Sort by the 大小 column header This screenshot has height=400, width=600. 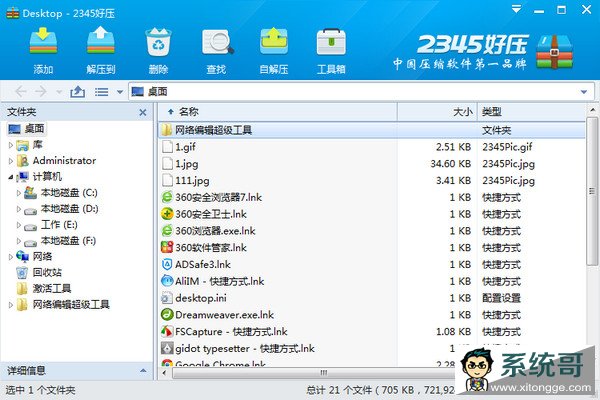point(437,112)
